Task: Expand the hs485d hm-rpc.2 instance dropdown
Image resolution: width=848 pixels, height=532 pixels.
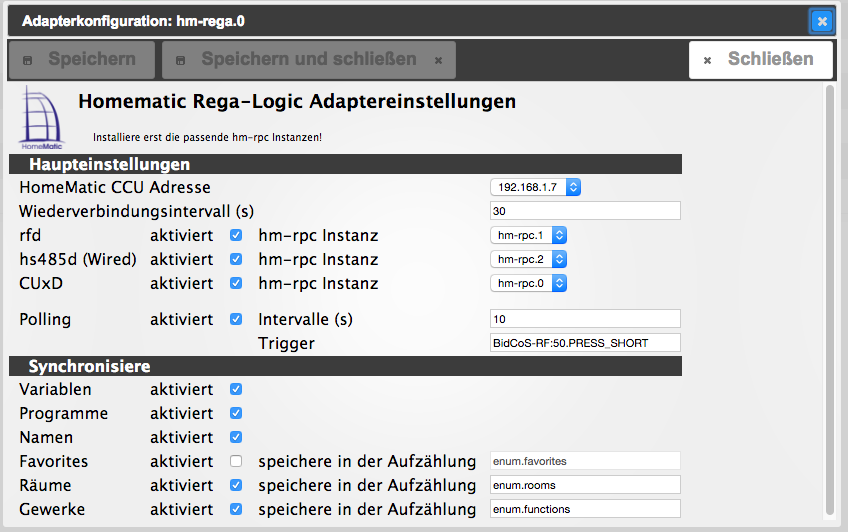Action: (x=529, y=260)
